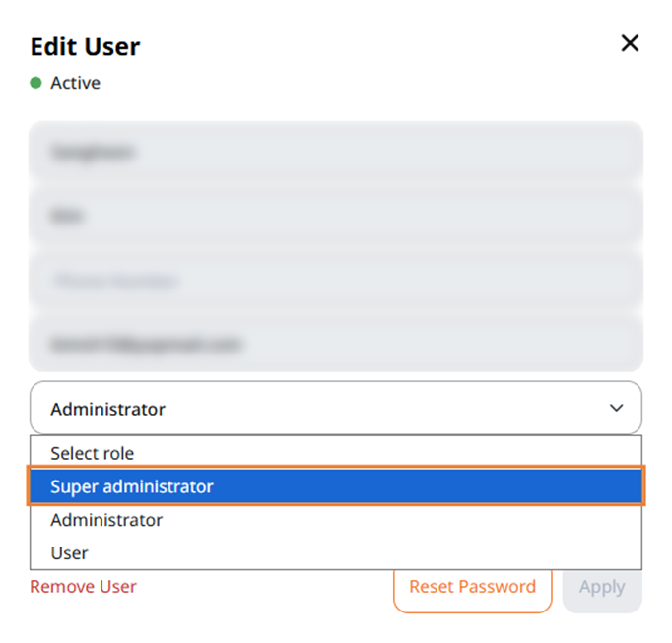Dismiss the dialog using the X icon
The width and height of the screenshot is (672, 643).
pyautogui.click(x=630, y=43)
